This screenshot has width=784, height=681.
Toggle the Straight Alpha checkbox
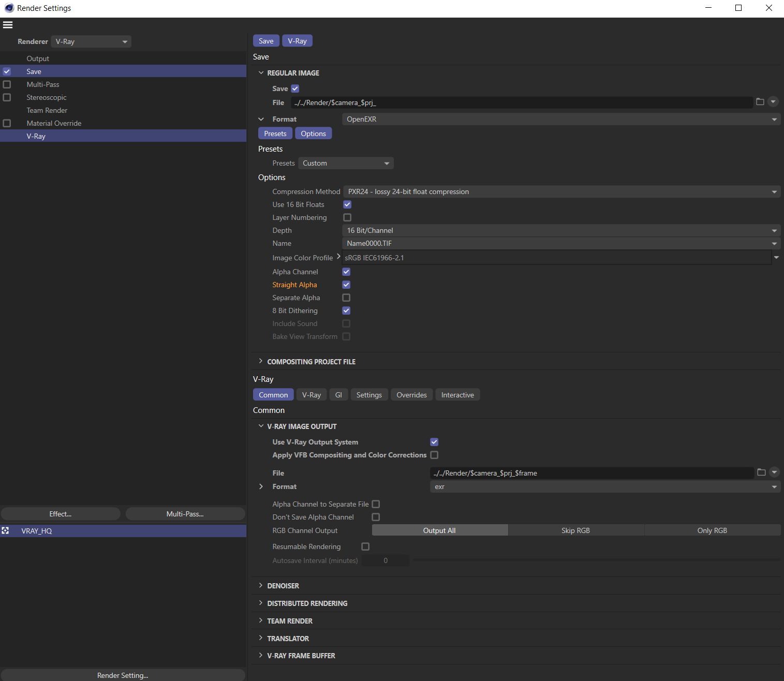pos(346,285)
